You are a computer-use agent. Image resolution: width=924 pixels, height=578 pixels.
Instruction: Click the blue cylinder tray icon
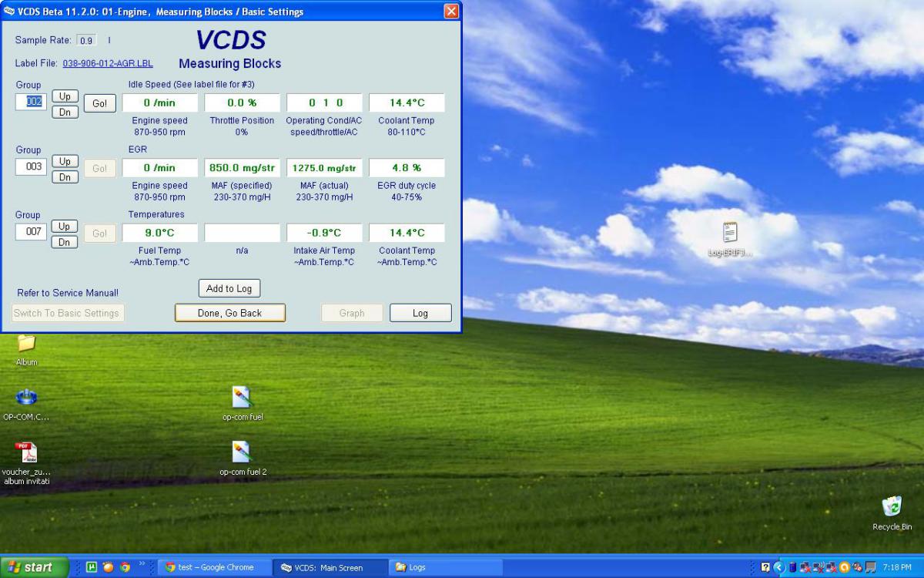[792, 567]
